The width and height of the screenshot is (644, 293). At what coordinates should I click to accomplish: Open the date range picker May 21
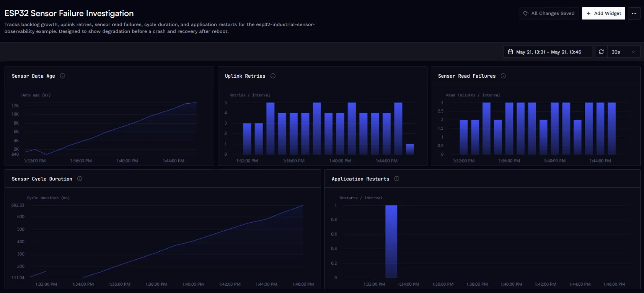click(548, 52)
